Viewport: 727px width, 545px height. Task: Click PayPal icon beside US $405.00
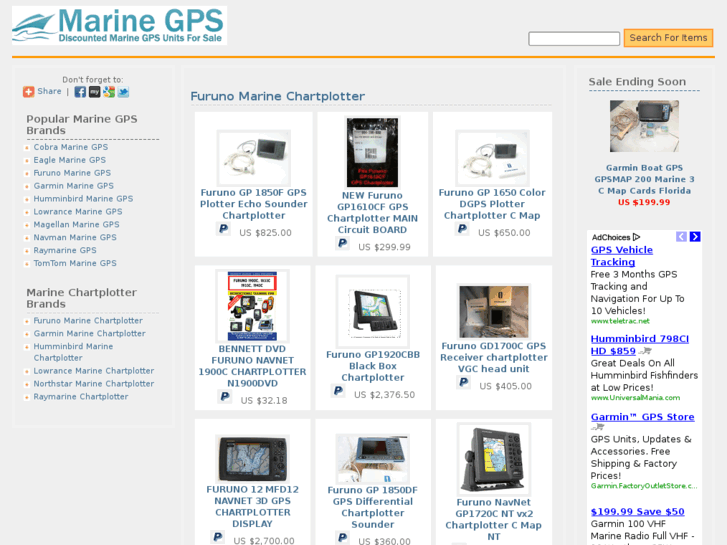pyautogui.click(x=464, y=382)
